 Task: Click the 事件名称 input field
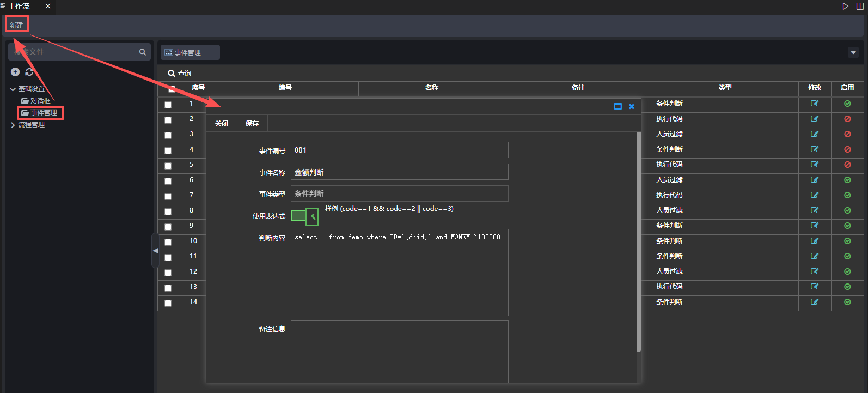click(x=399, y=172)
